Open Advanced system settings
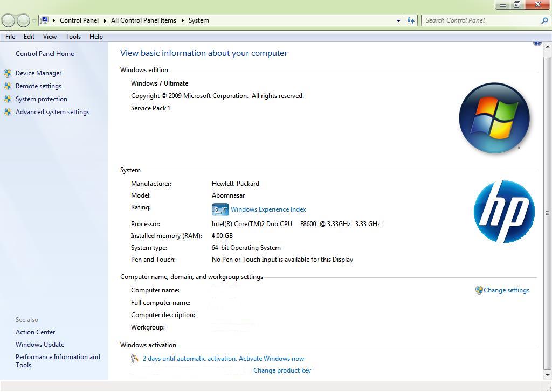The width and height of the screenshot is (552, 392). [52, 112]
